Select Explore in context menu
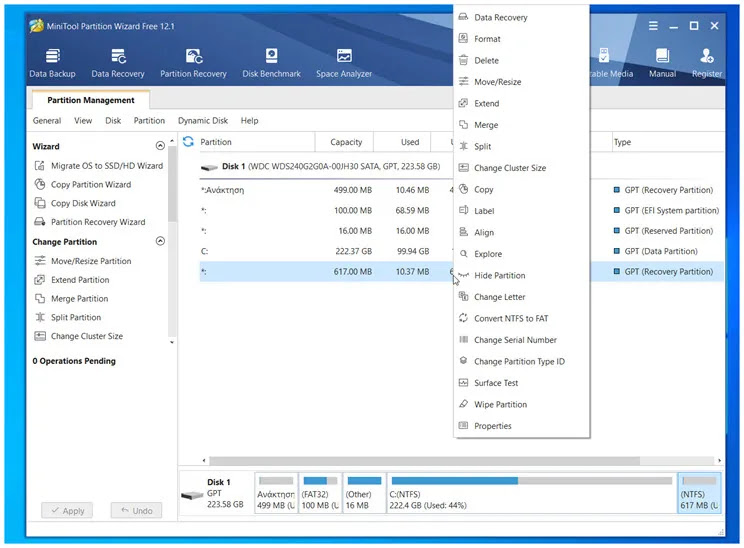 tap(521, 254)
